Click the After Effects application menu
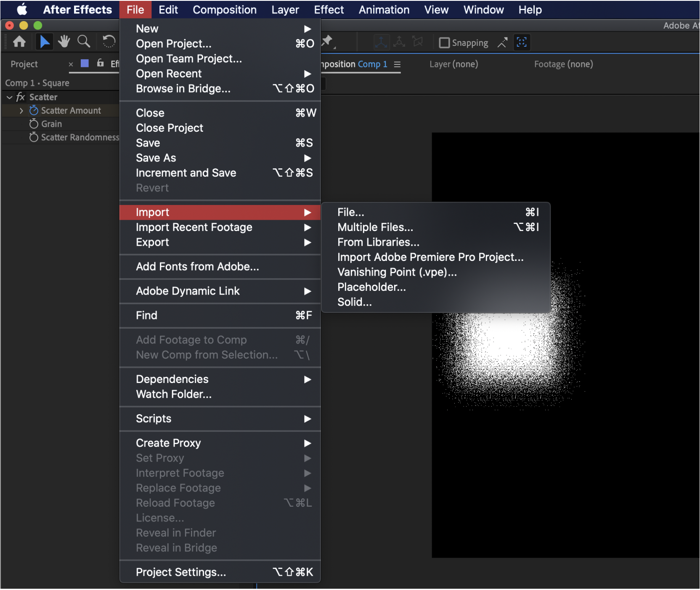Viewport: 700px width, 590px height. click(x=77, y=9)
